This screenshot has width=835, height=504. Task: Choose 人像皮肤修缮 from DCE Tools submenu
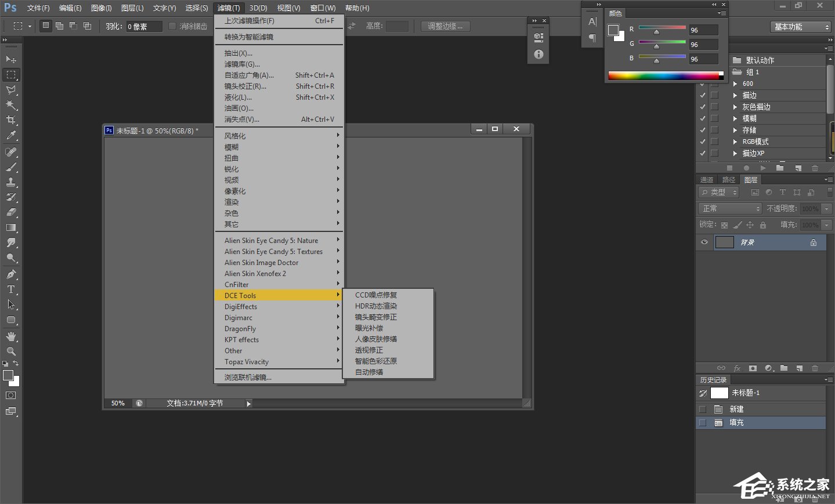coord(376,339)
